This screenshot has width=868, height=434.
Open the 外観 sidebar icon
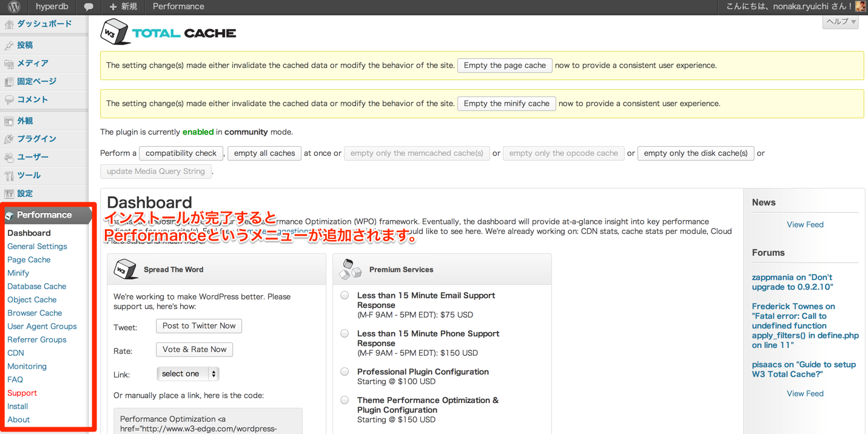click(8, 122)
